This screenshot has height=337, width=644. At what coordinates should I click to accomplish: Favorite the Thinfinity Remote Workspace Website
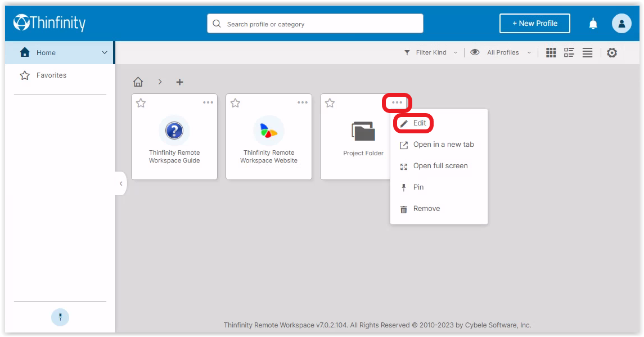tap(235, 103)
